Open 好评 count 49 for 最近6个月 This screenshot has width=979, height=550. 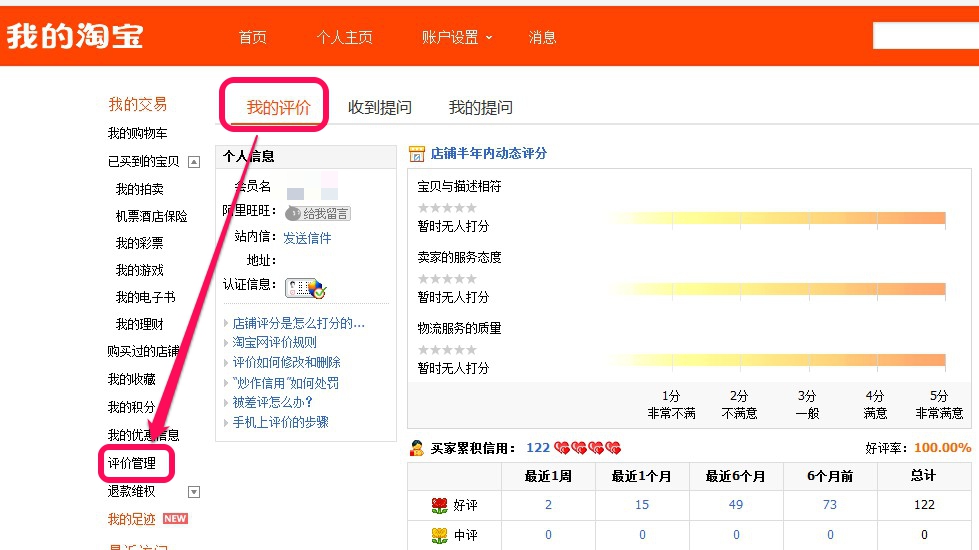coord(735,504)
